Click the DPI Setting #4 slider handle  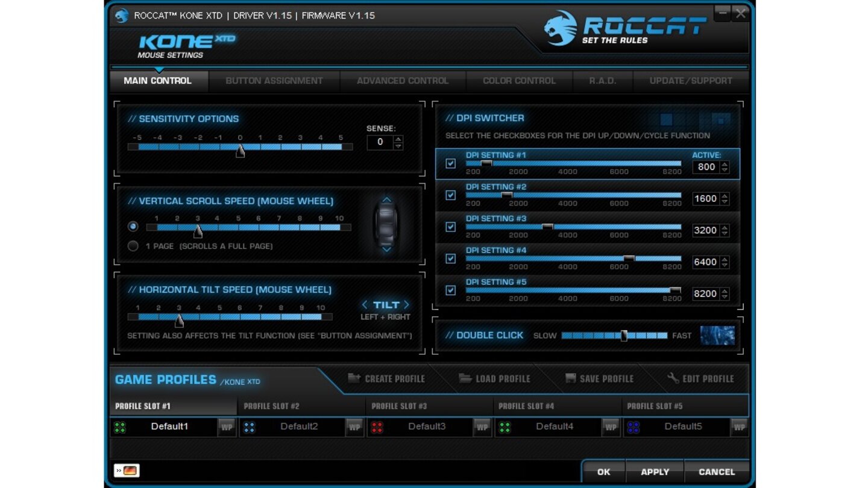click(x=629, y=258)
